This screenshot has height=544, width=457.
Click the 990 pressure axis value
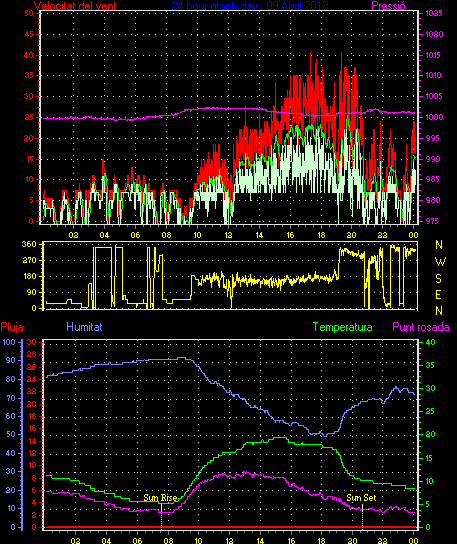click(x=433, y=159)
